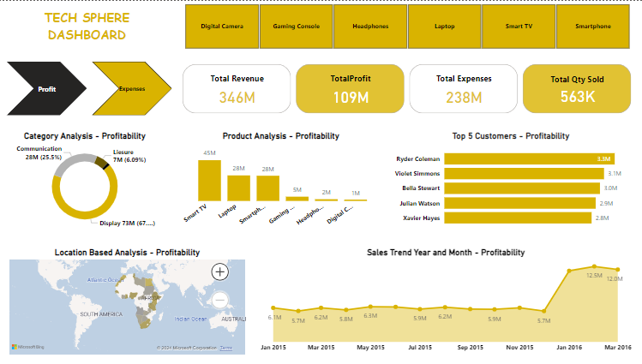The width and height of the screenshot is (642, 364).
Task: Select Julian Watson's 2.9M bar
Action: point(520,203)
